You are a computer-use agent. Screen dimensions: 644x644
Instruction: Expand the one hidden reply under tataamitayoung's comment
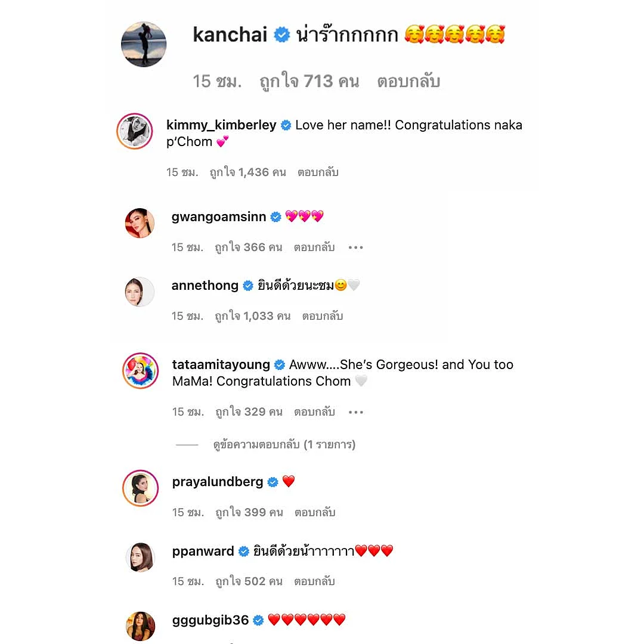coord(284,444)
